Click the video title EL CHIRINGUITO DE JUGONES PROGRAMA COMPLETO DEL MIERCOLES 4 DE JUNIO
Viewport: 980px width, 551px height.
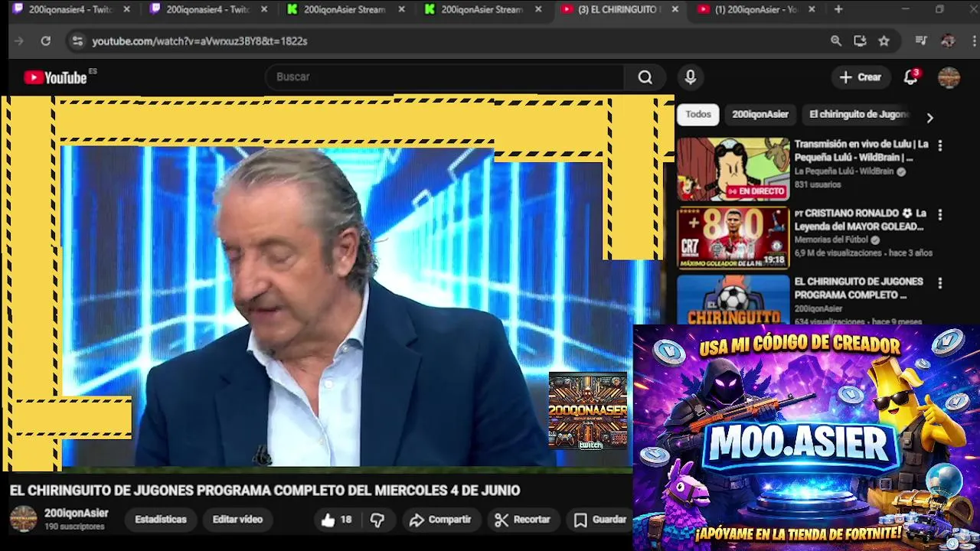[265, 491]
